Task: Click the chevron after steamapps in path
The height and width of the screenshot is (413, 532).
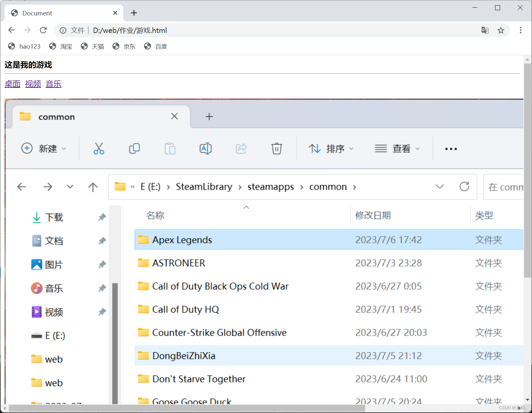Action: (302, 187)
